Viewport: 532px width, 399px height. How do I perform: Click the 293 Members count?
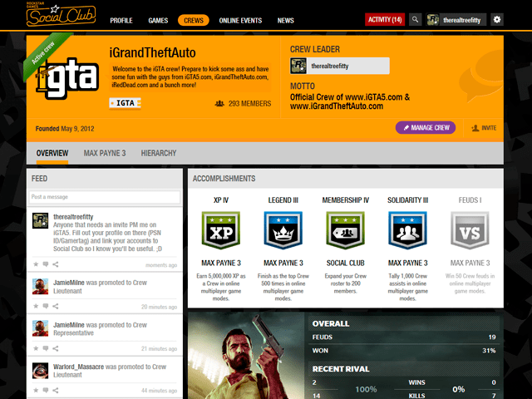[249, 104]
